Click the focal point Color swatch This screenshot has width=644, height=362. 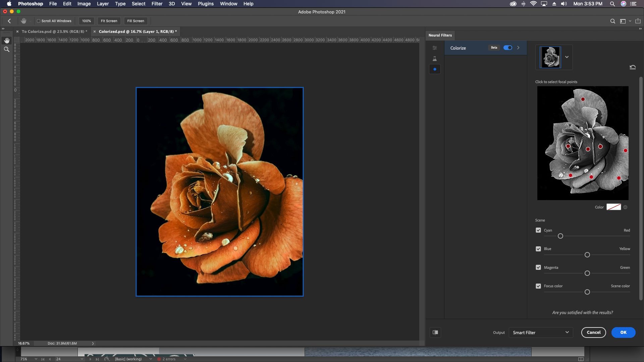[613, 207]
